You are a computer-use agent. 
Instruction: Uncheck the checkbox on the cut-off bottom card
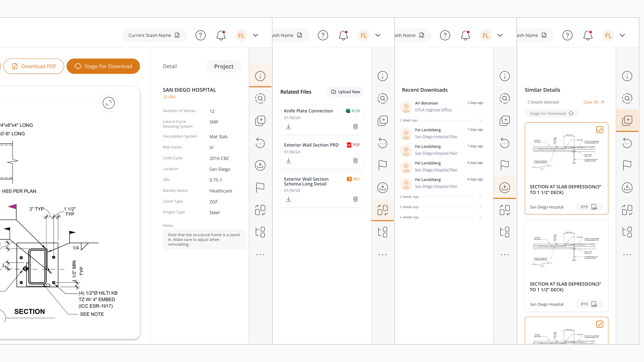click(600, 324)
